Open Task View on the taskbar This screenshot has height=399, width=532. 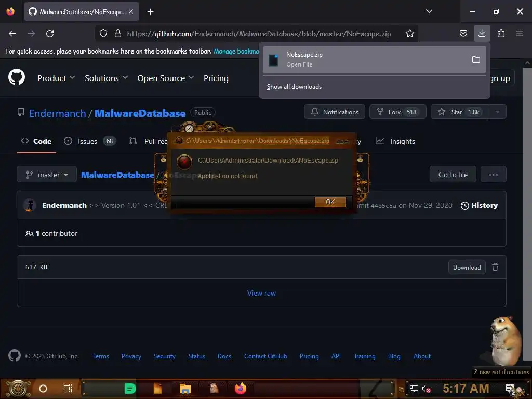point(68,389)
